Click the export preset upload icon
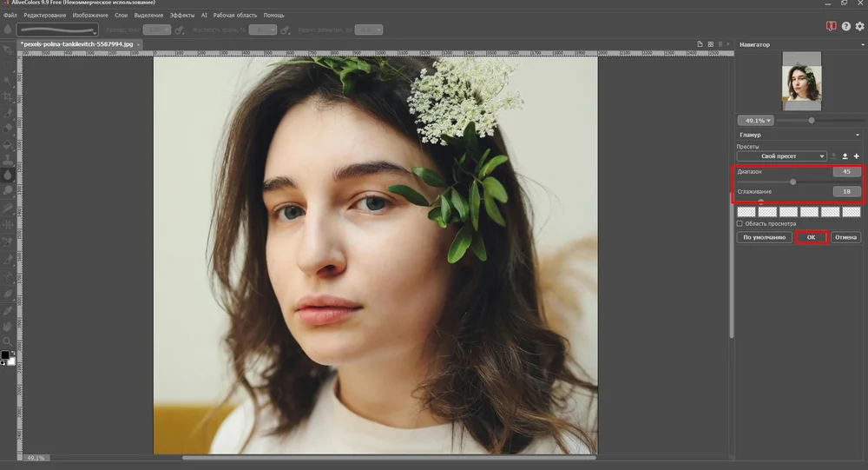The image size is (868, 470). [845, 156]
